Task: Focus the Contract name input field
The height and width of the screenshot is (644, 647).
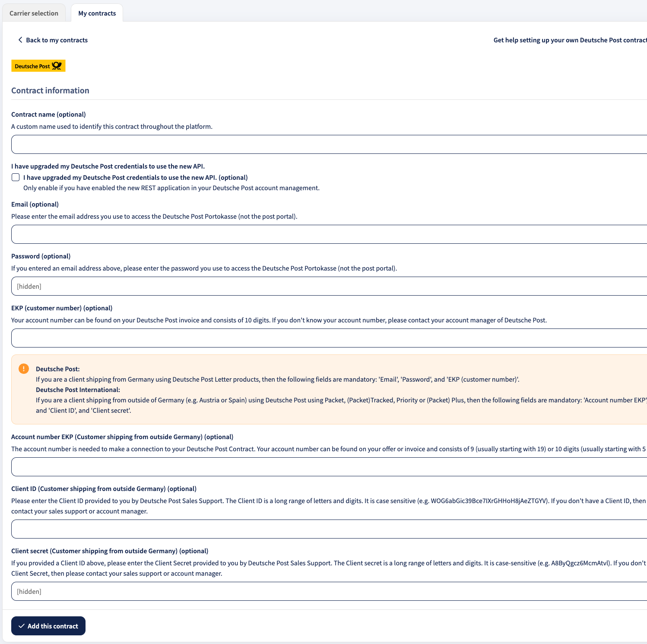Action: point(329,144)
